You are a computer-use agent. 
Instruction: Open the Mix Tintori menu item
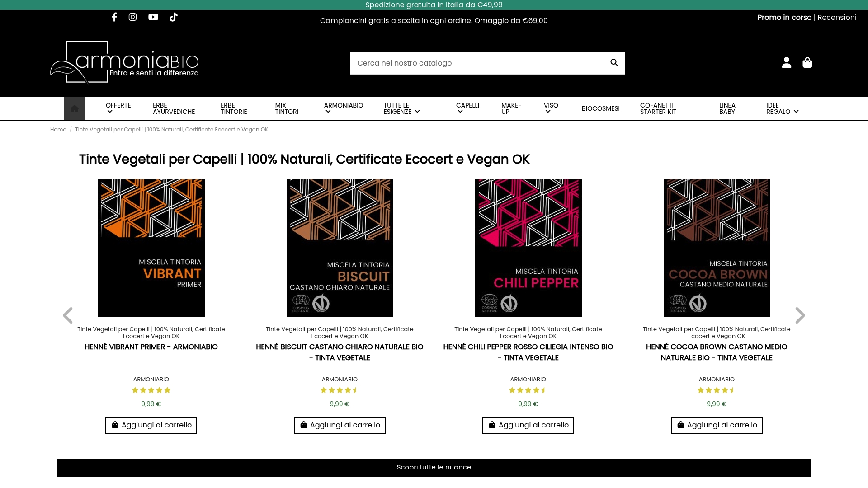287,108
